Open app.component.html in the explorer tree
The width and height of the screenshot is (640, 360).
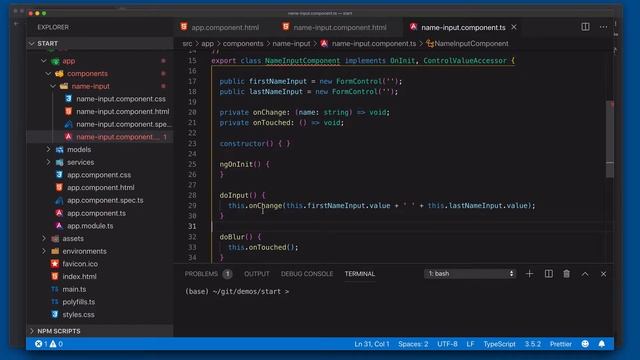click(100, 187)
